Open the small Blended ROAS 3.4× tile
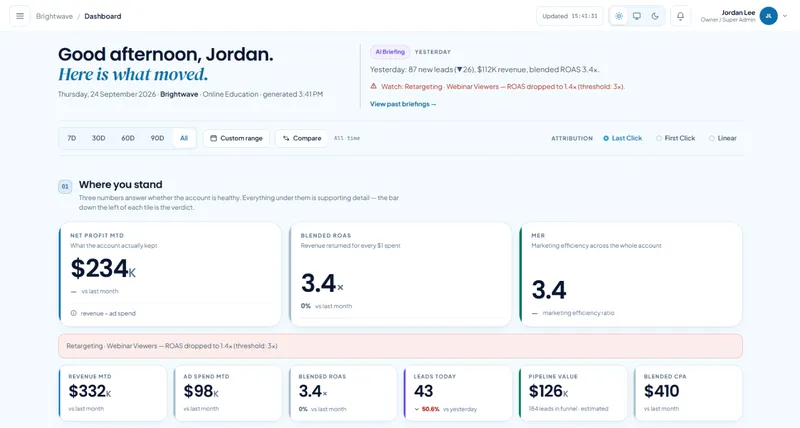The image size is (800, 428). tap(343, 393)
